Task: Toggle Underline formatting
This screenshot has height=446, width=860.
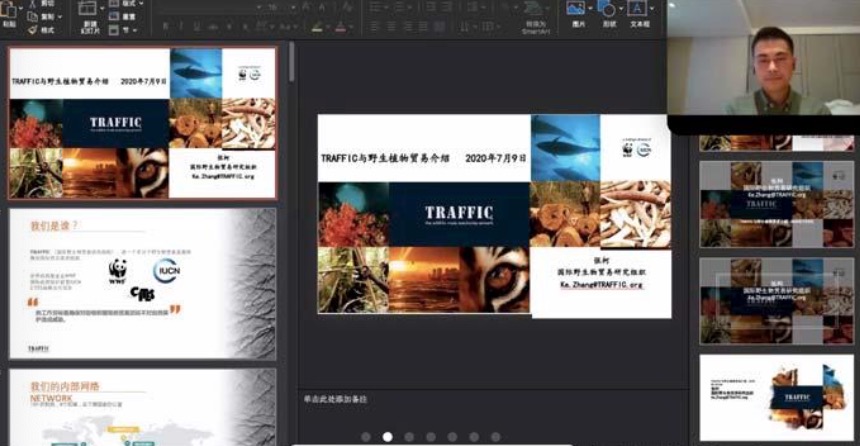Action: pyautogui.click(x=197, y=26)
